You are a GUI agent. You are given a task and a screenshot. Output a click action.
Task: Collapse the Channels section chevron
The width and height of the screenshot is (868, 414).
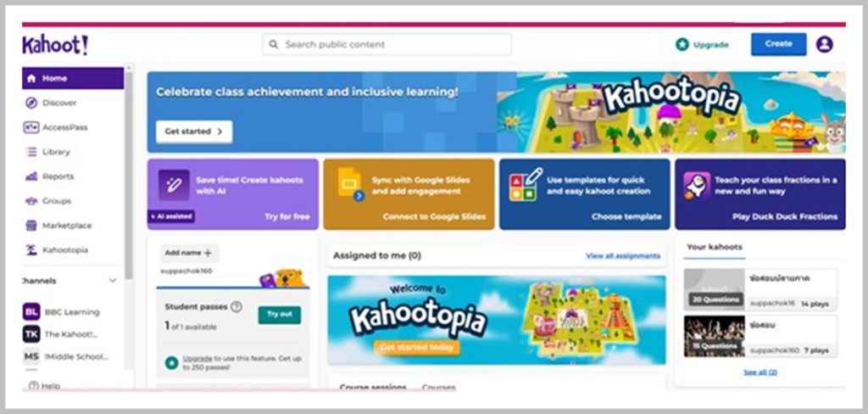[113, 281]
